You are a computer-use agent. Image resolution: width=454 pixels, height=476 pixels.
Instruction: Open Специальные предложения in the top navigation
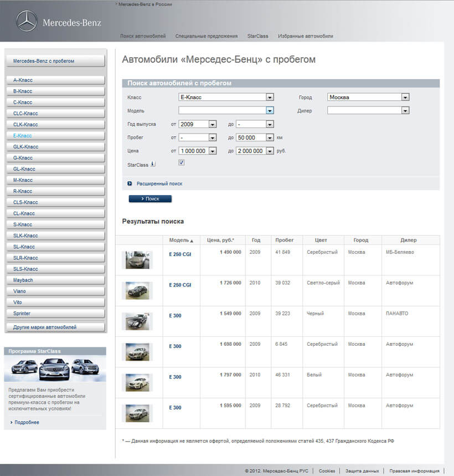coord(207,36)
